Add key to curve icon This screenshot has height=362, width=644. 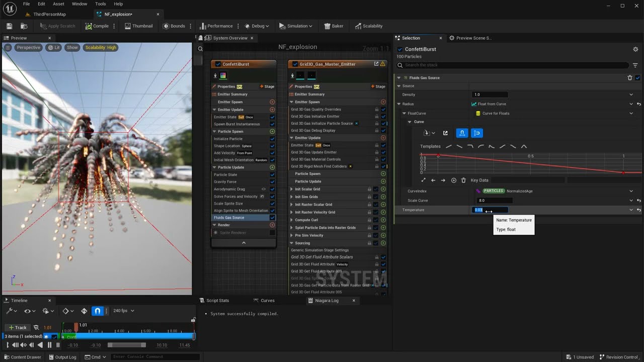click(453, 180)
